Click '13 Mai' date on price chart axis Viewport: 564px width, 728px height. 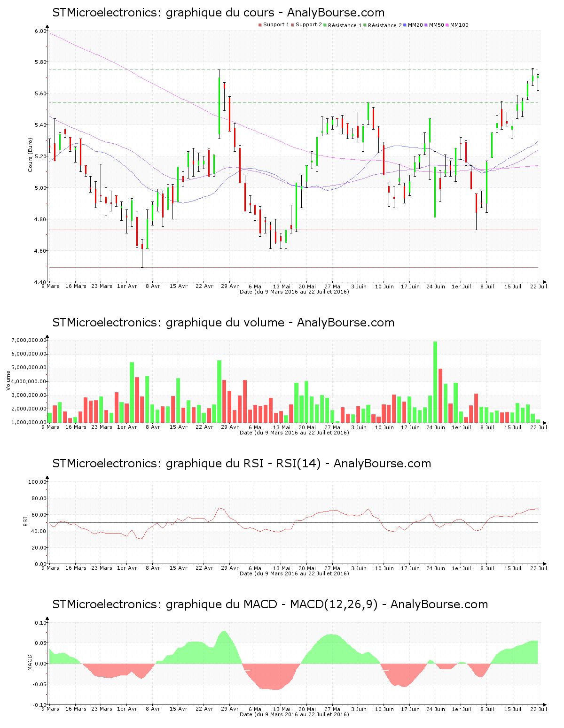point(282,286)
